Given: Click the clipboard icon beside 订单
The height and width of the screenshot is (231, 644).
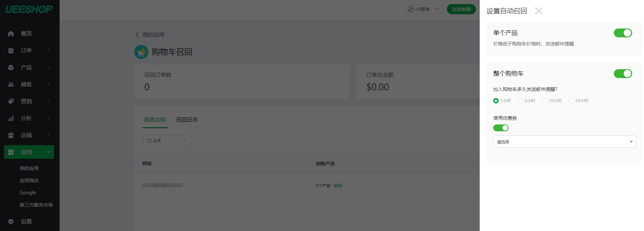Looking at the screenshot, I should tap(11, 51).
